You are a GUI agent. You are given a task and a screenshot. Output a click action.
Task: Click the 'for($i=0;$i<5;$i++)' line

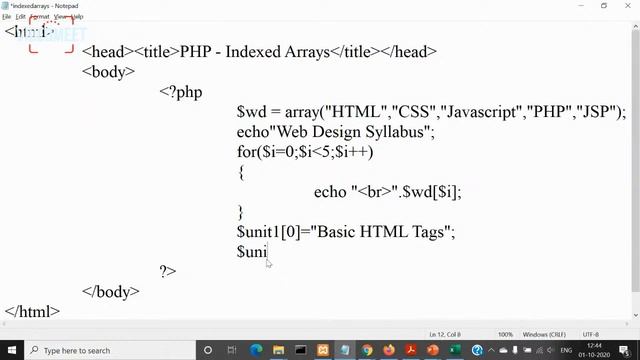point(305,152)
